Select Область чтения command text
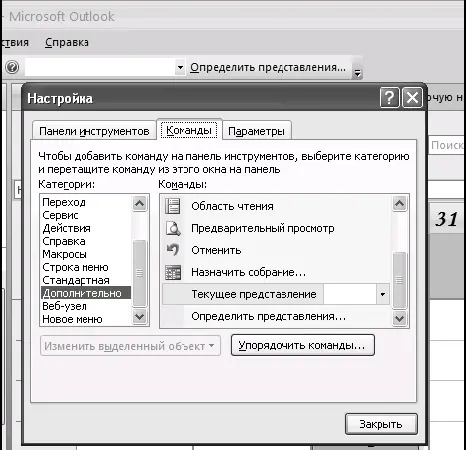Screen dimensions: 467x450 (x=232, y=206)
